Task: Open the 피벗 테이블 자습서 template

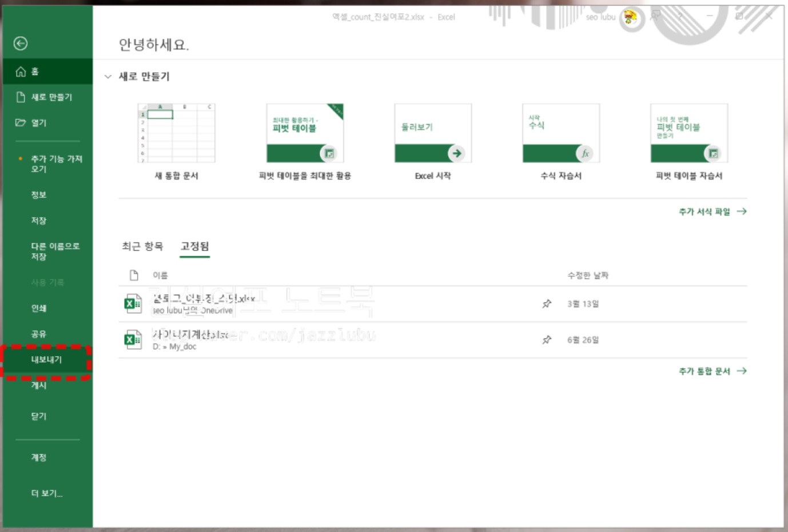Action: tap(689, 142)
